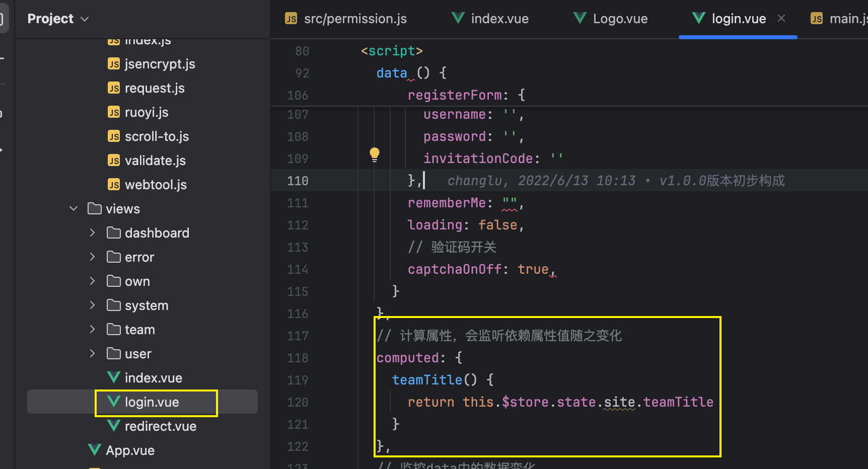This screenshot has width=868, height=469.
Task: Click the lightbulb quick-fix icon on line 109
Action: pyautogui.click(x=375, y=154)
